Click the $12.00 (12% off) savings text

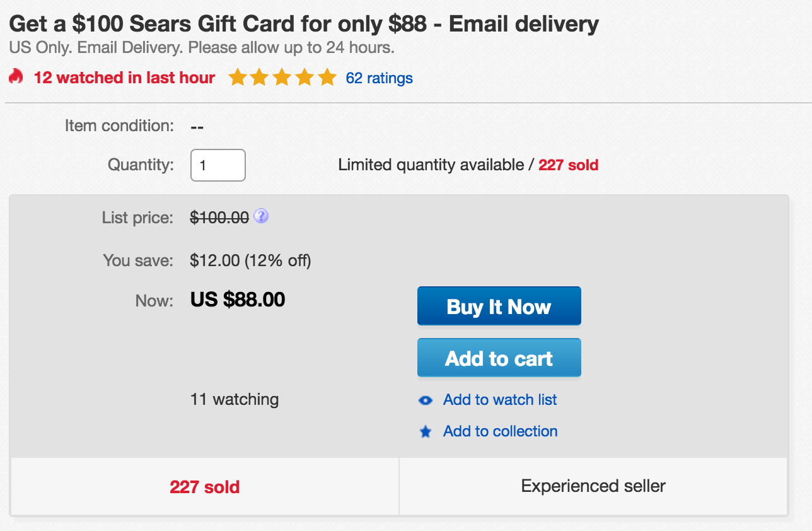coord(250,260)
